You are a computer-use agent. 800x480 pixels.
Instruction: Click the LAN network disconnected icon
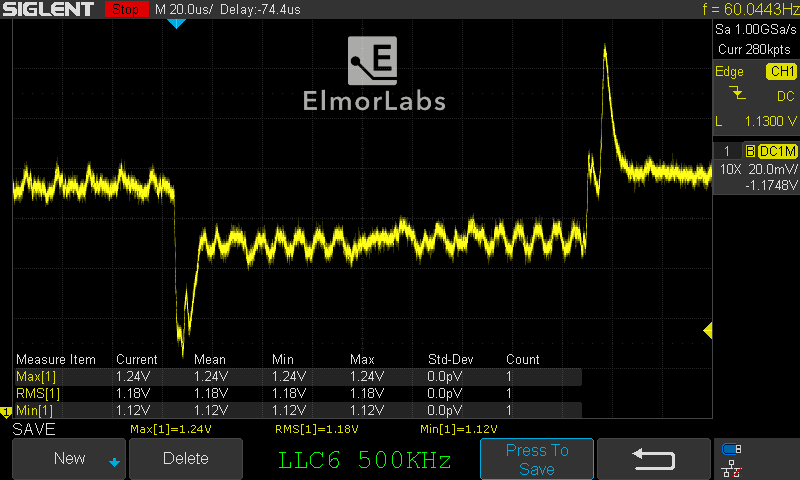[732, 469]
